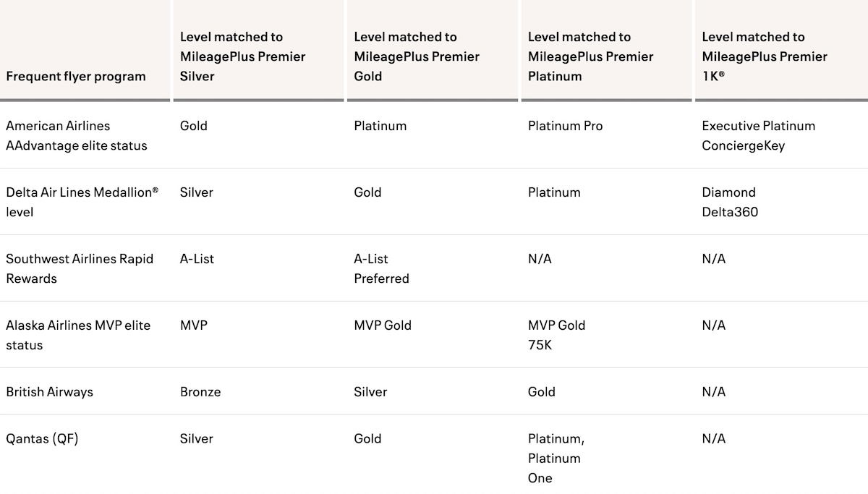Click the Qantas (QF) row label
The width and height of the screenshot is (868, 494).
(x=42, y=438)
